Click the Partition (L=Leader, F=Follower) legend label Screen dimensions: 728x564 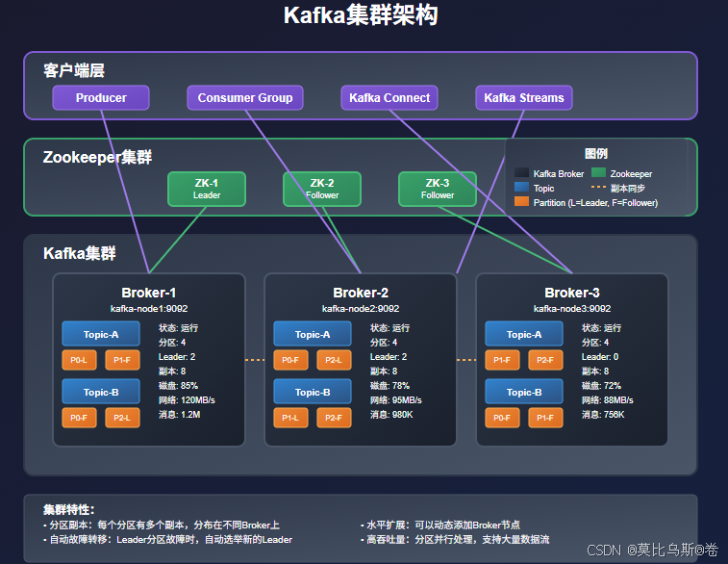pos(595,202)
